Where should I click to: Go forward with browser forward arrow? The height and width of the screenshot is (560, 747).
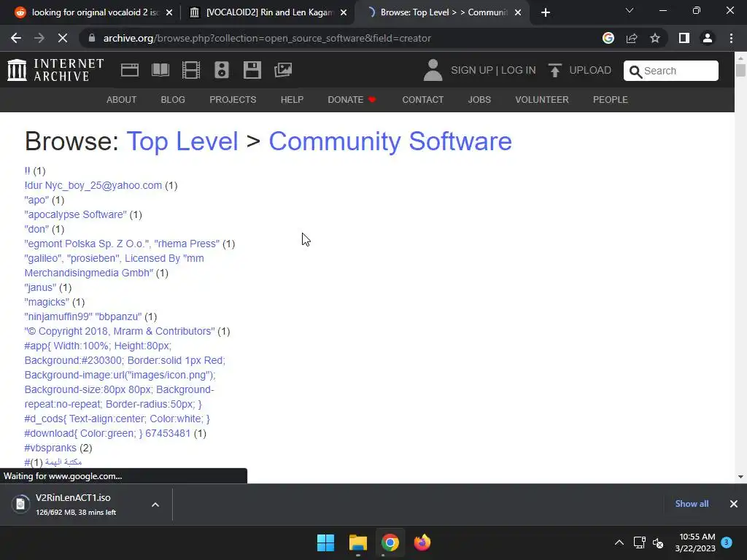[39, 38]
